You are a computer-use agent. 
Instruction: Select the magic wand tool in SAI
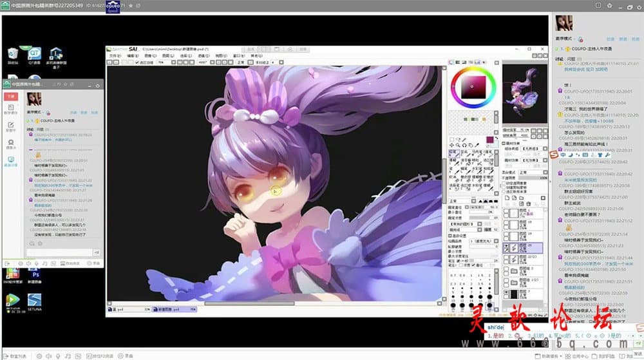click(x=464, y=140)
